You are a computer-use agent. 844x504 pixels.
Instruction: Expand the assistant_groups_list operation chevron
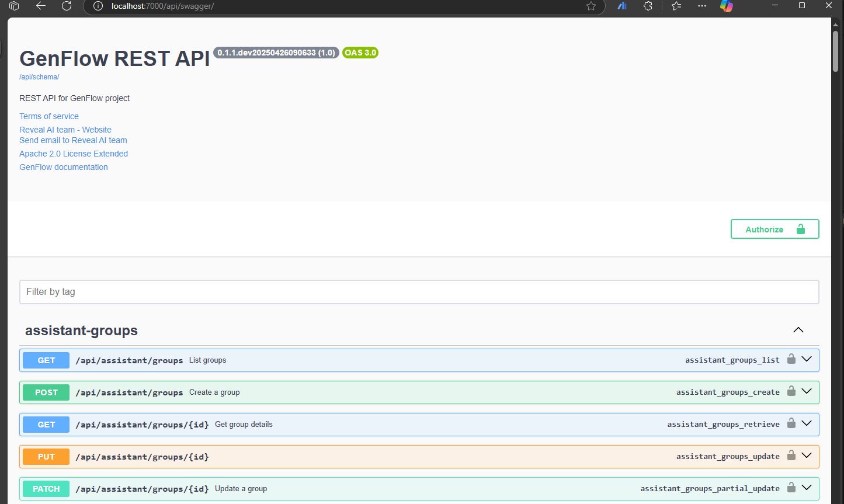(807, 359)
